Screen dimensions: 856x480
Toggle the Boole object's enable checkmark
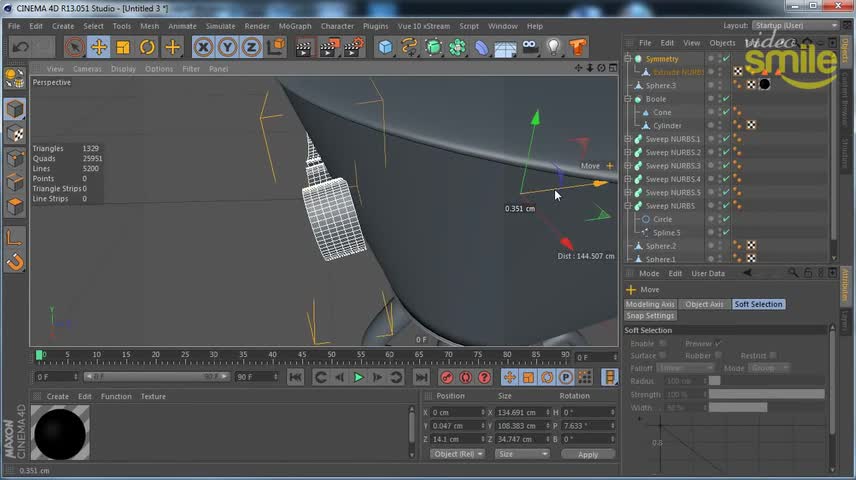click(726, 99)
